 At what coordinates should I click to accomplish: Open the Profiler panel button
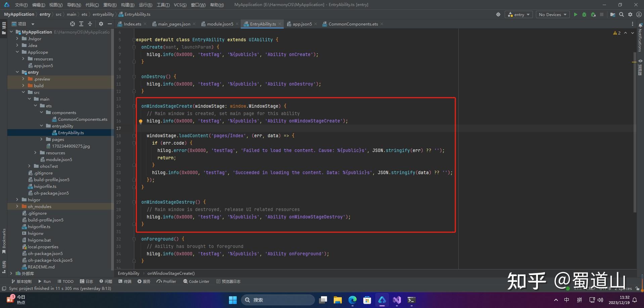166,281
